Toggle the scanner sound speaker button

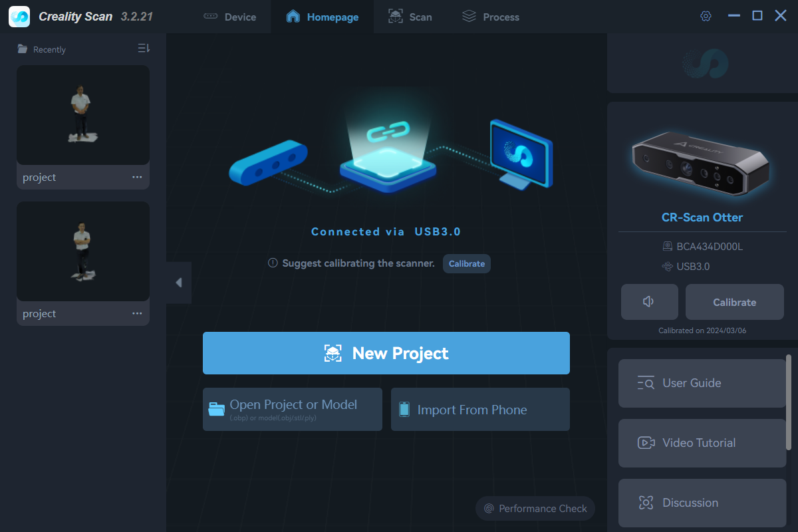click(650, 302)
